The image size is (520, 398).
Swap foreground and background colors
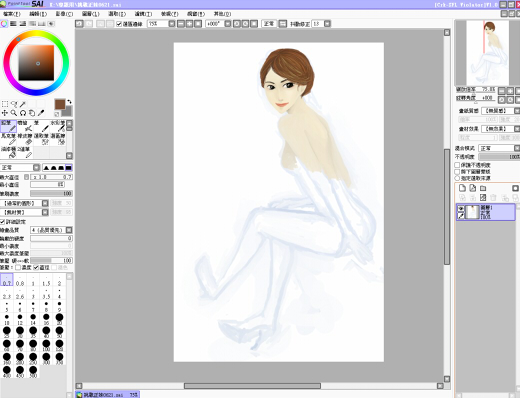point(69,102)
